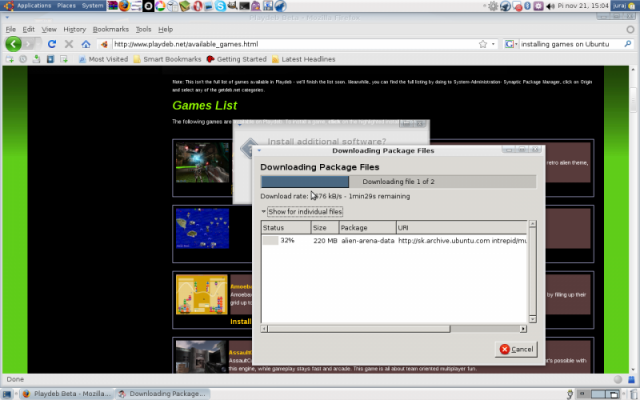The width and height of the screenshot is (640, 400).
Task: Click the search magnifier icon in search box
Action: [628, 44]
